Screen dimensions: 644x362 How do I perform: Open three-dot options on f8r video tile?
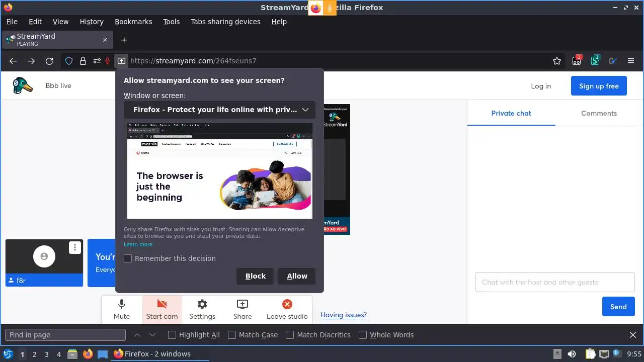coord(75,247)
